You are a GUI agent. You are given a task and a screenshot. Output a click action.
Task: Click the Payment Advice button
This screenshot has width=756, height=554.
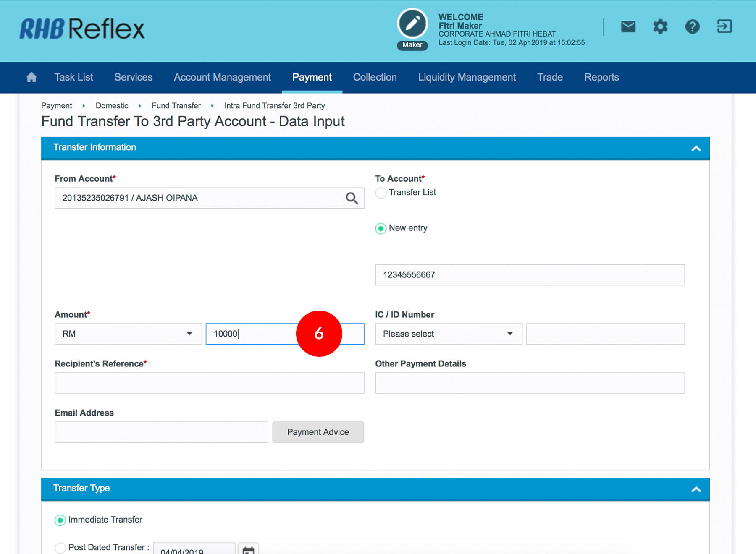318,432
